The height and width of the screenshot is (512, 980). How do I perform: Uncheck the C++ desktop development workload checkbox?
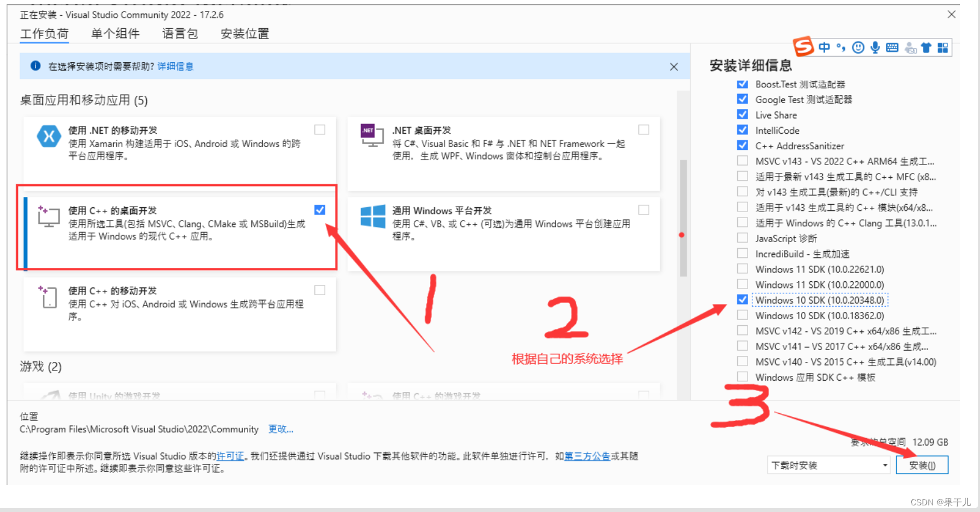point(320,210)
